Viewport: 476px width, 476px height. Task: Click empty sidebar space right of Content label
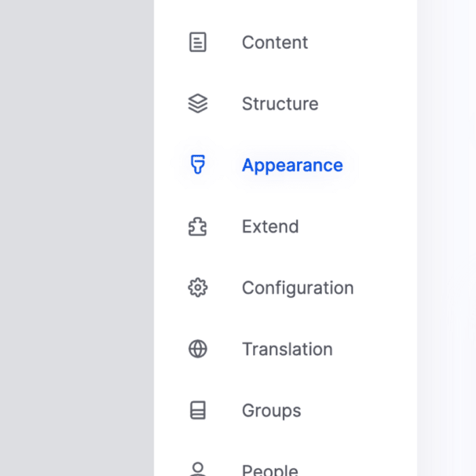coord(367,42)
